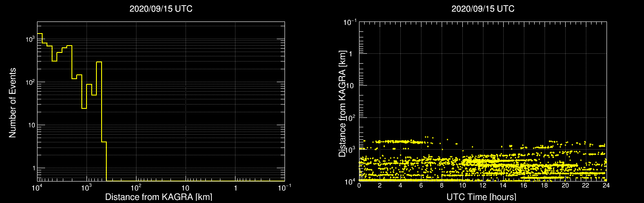The height and width of the screenshot is (203, 644).
Task: Click the 10 tick on histogram x-axis
Action: 186,187
